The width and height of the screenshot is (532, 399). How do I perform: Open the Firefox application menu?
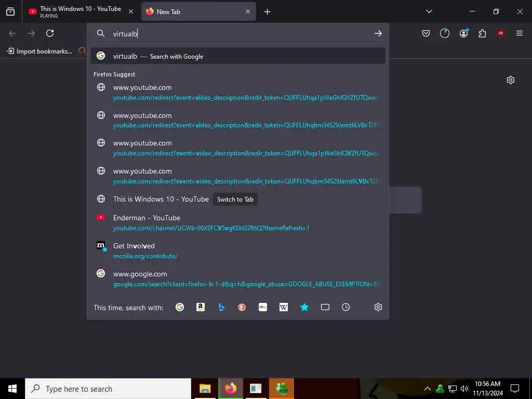pos(520,33)
